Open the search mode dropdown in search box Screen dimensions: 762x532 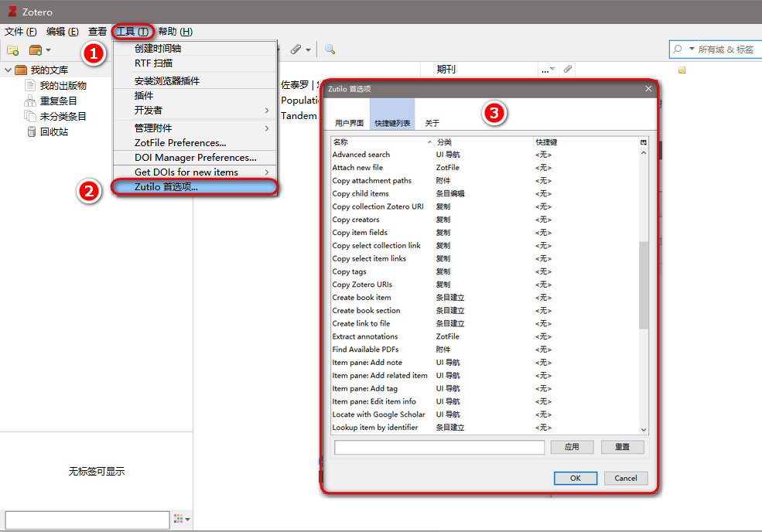692,49
